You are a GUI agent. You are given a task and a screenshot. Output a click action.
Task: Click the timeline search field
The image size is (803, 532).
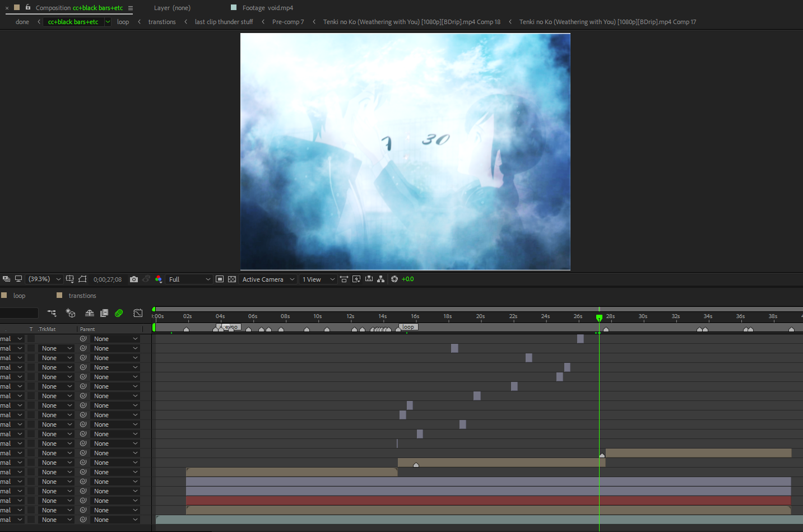(x=19, y=313)
